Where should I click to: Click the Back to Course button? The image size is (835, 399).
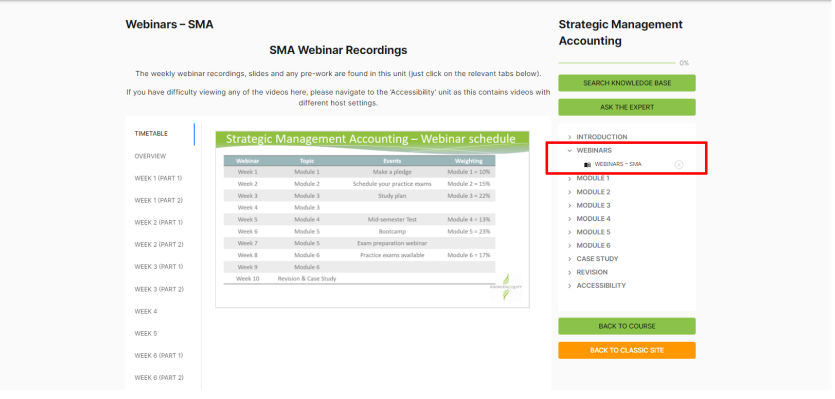tap(627, 326)
